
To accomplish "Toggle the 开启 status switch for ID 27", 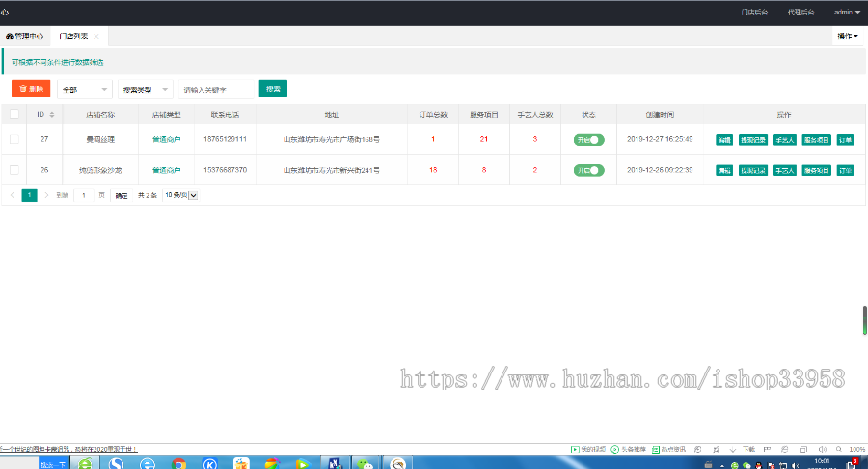I will (x=588, y=140).
